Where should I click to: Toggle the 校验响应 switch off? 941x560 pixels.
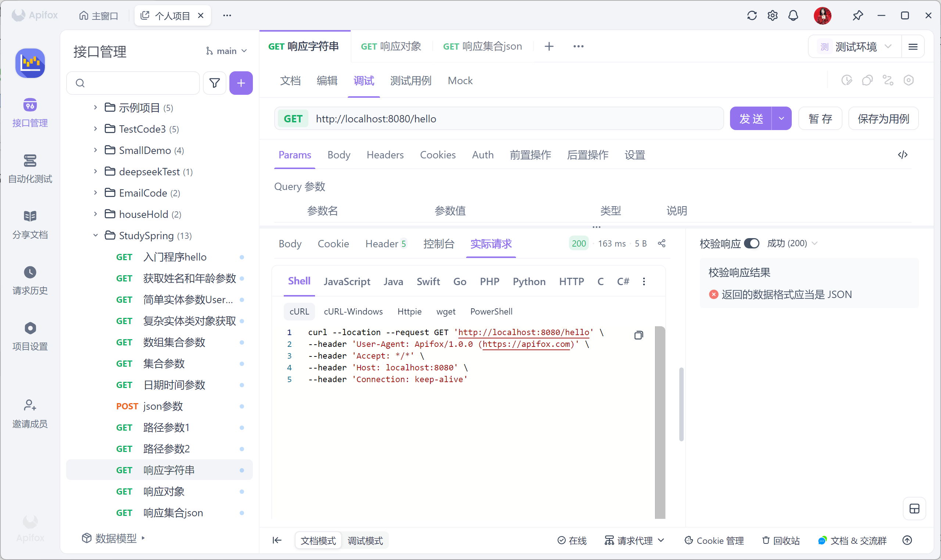(x=751, y=243)
